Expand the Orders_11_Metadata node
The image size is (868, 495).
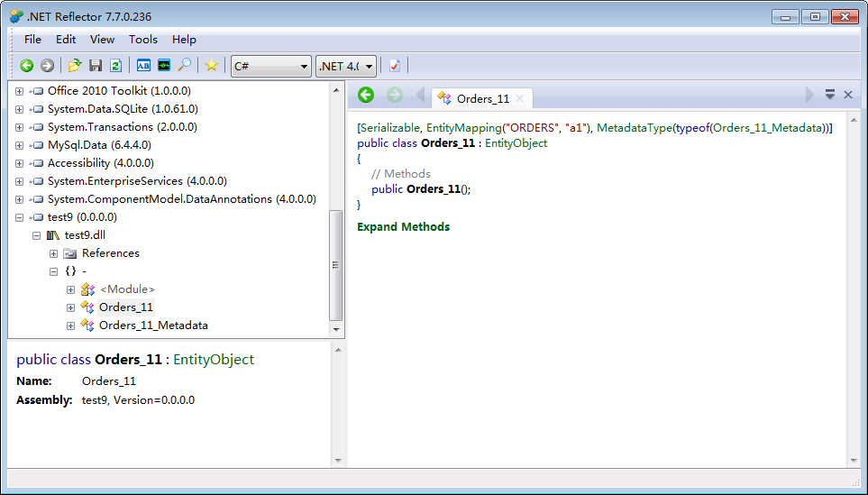pyautogui.click(x=71, y=325)
